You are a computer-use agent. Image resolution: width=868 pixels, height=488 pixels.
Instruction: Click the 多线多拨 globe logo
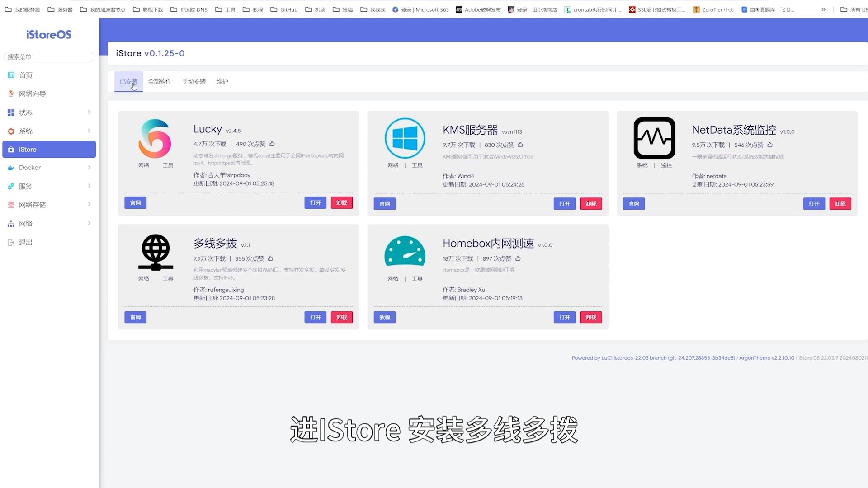[x=156, y=252]
